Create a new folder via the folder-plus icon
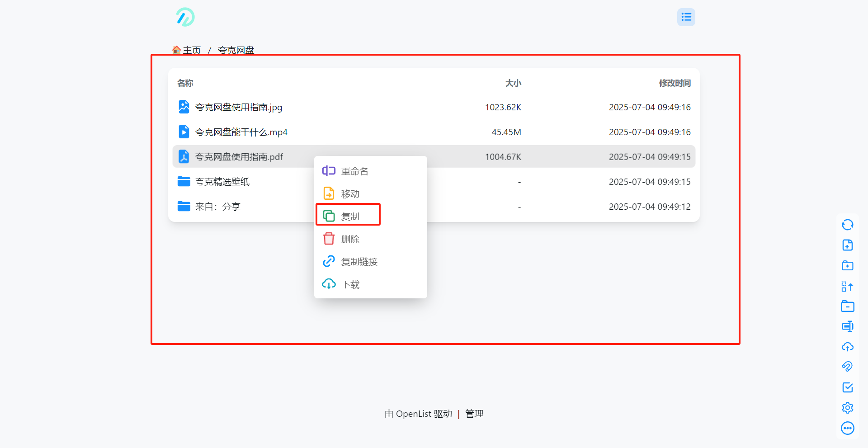Image resolution: width=868 pixels, height=448 pixels. pos(848,265)
